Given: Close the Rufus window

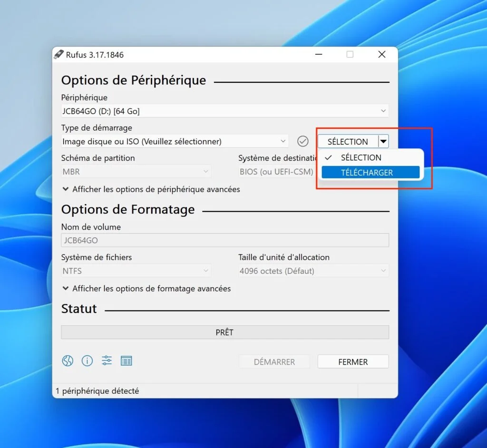Looking at the screenshot, I should pos(382,54).
